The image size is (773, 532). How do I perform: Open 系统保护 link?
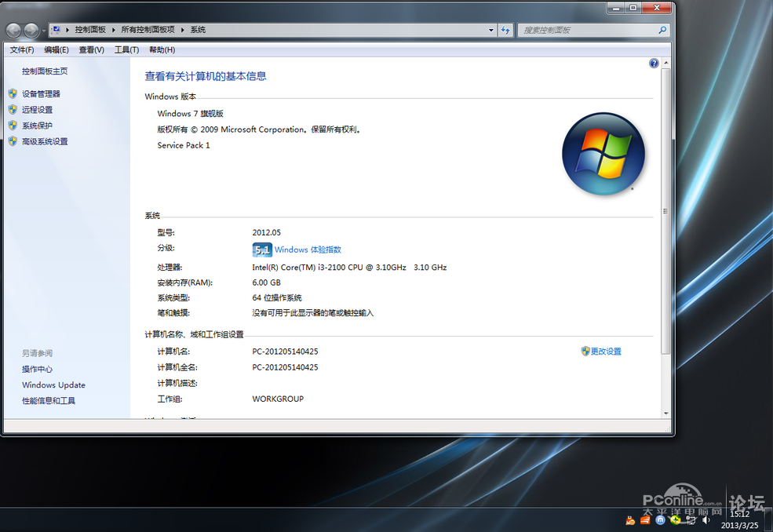pyautogui.click(x=38, y=126)
